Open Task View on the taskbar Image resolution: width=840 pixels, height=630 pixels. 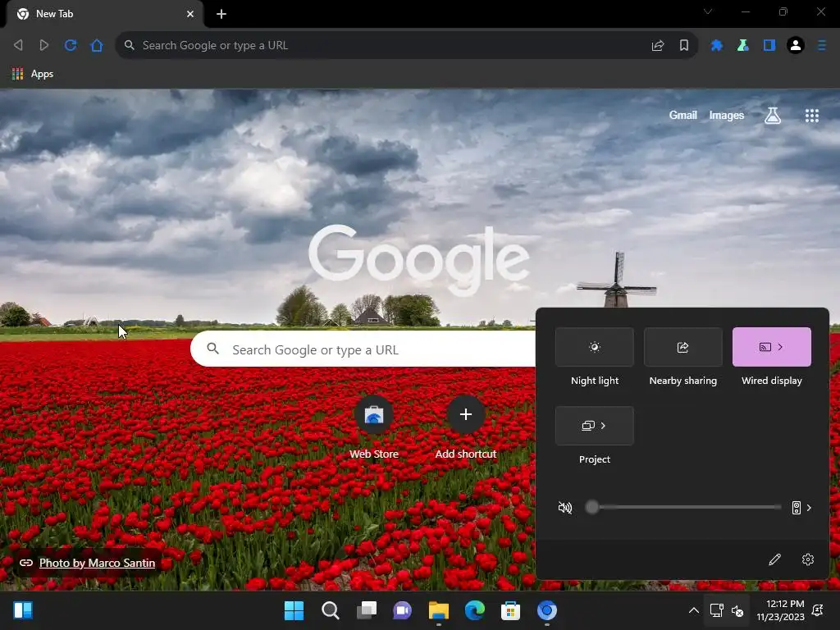pos(367,610)
